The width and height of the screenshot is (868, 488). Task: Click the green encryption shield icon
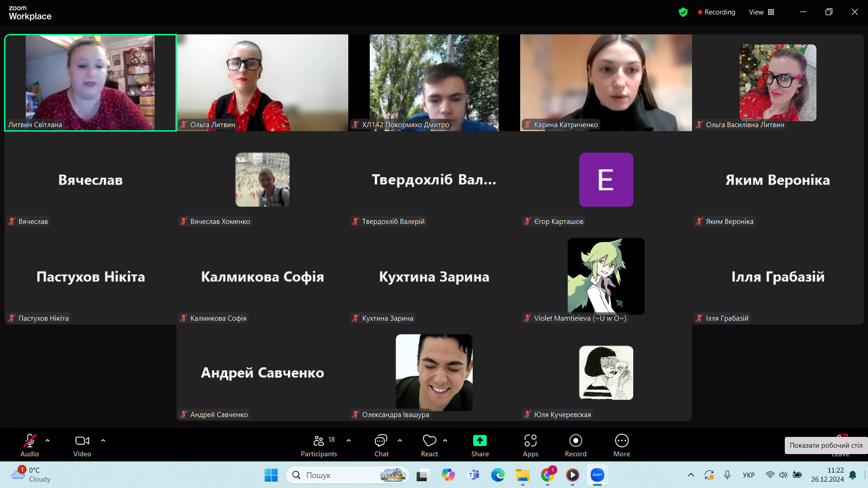pos(683,12)
